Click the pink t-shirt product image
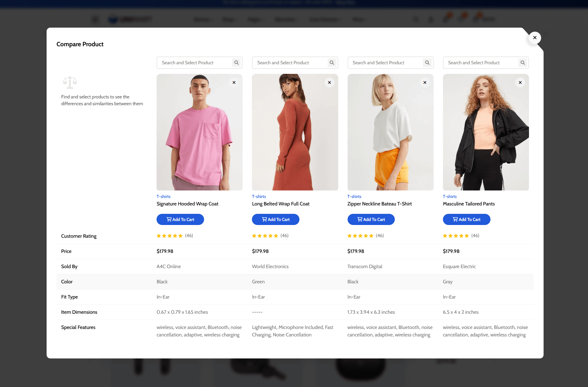 199,132
